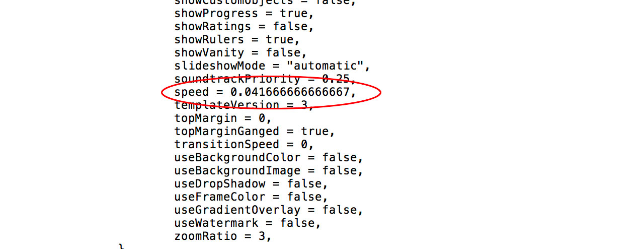Viewport: 644px width, 249px height.
Task: Click the topMargin = 0 line
Action: coord(223,118)
